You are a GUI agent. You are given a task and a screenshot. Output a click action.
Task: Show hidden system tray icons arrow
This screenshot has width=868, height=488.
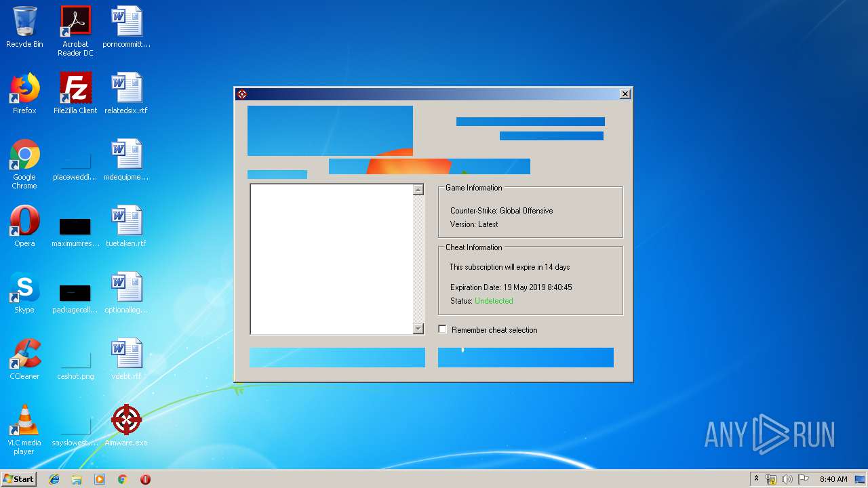click(756, 479)
